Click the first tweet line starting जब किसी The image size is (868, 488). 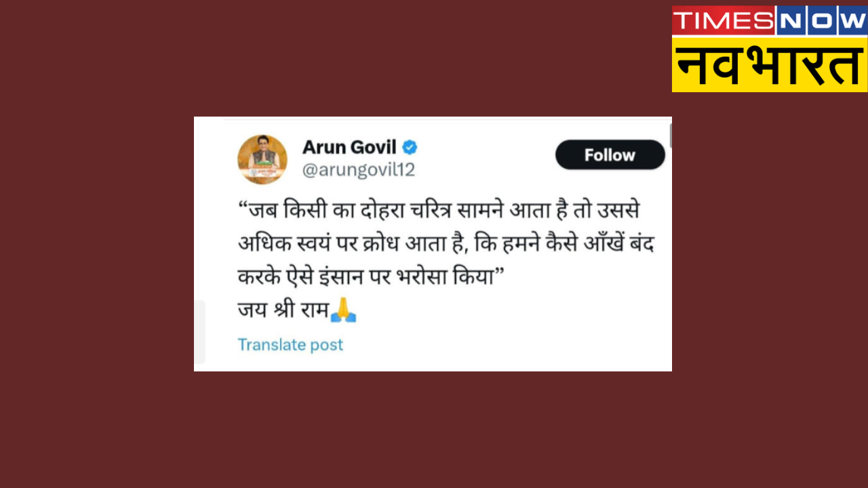point(439,211)
